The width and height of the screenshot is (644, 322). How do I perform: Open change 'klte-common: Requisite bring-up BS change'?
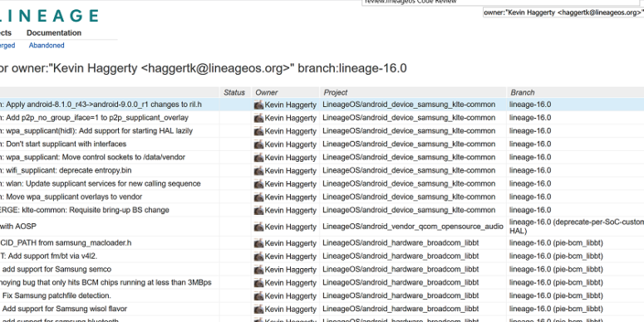coord(84,210)
